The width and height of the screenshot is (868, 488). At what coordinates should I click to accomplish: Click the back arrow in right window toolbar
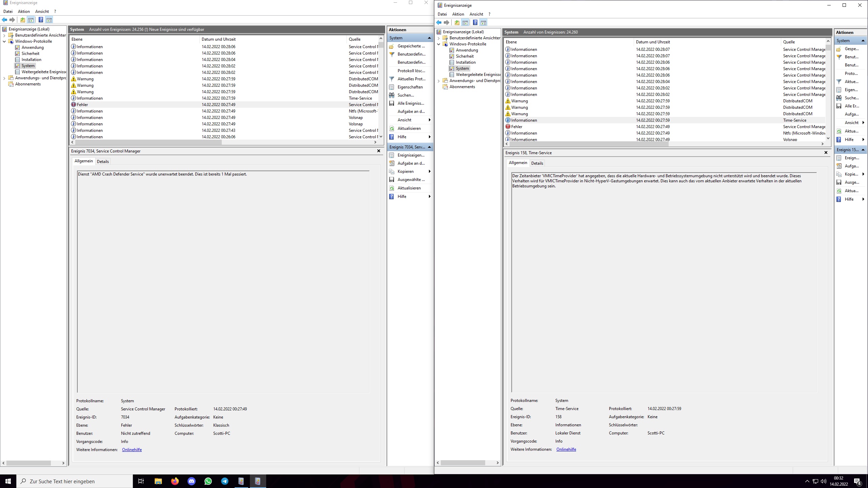pos(439,23)
